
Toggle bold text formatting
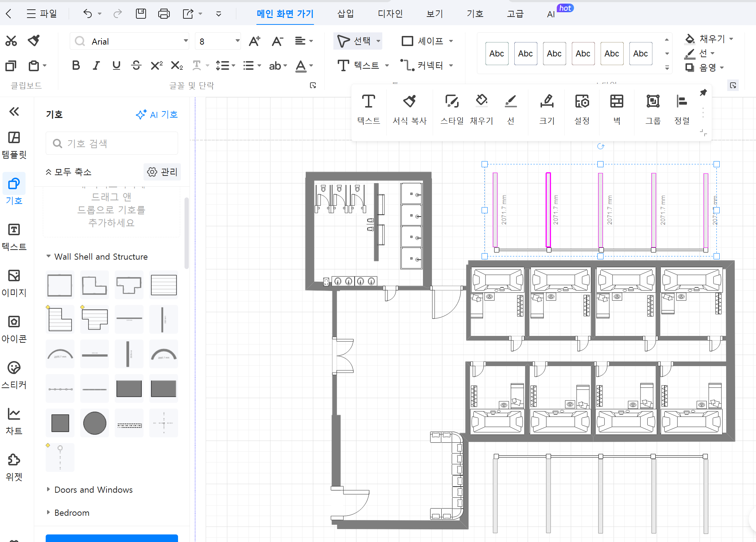click(x=76, y=65)
